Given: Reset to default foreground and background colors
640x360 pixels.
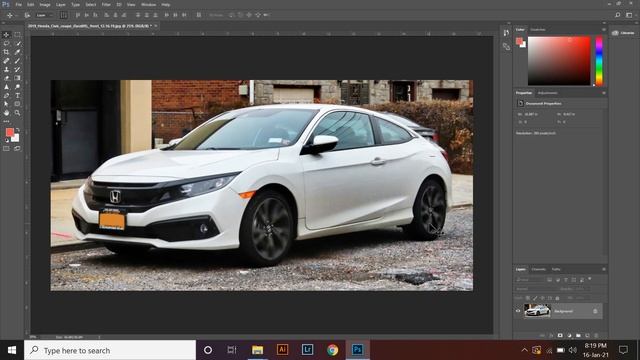Looking at the screenshot, I should coord(7,140).
